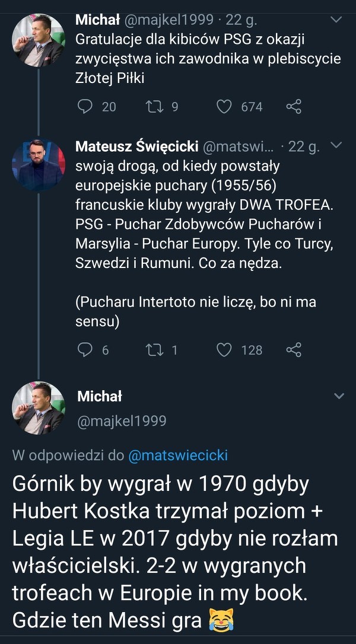Click Michał's avatar on the top tweet
The height and width of the screenshot is (644, 356).
[39, 40]
